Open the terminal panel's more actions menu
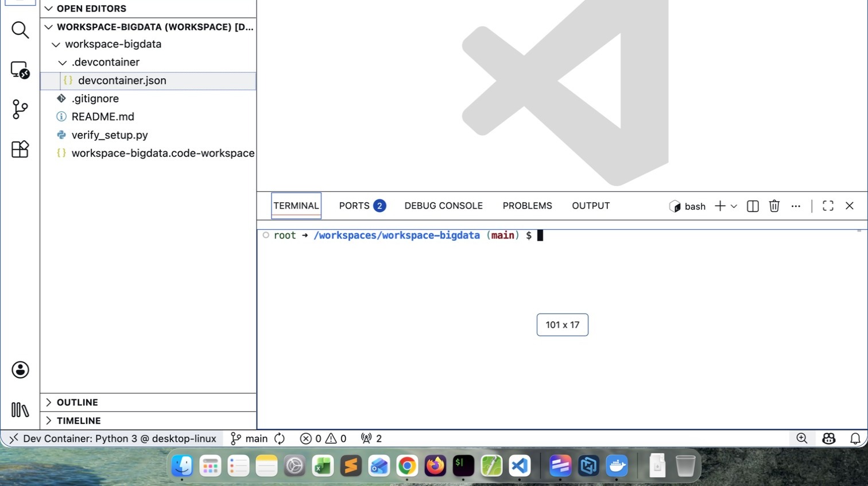The width and height of the screenshot is (868, 486). [x=796, y=206]
